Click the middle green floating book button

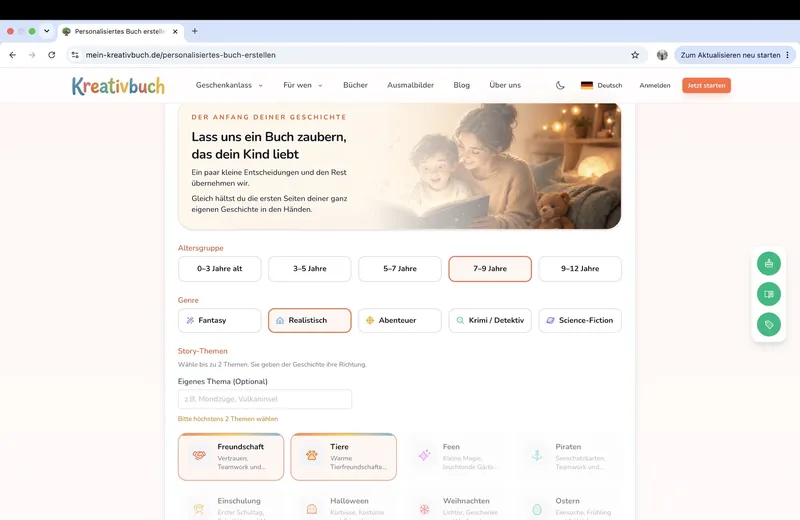(x=768, y=294)
